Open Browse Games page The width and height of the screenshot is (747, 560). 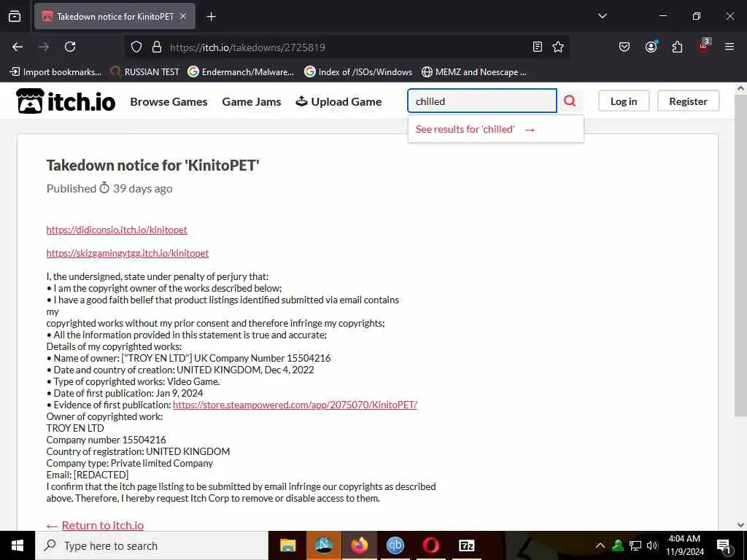tap(169, 101)
